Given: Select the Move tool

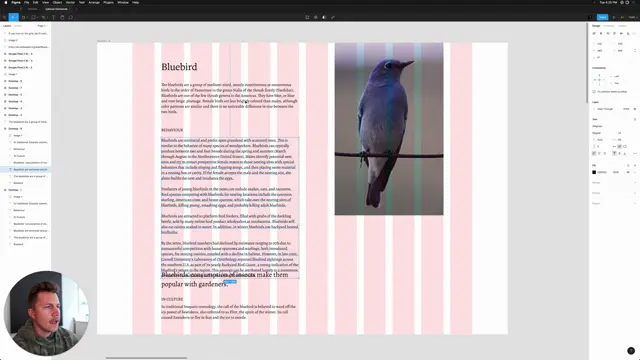Looking at the screenshot, I should click(13, 17).
